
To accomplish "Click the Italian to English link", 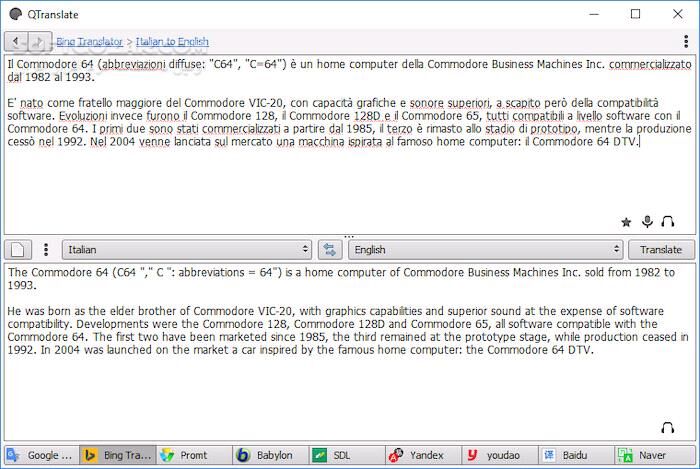I will 172,42.
